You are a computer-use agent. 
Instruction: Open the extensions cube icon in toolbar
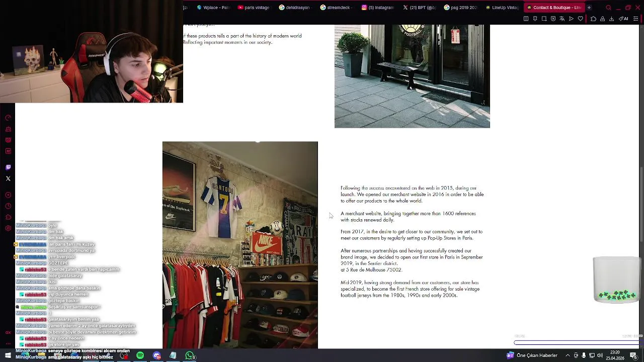(593, 19)
